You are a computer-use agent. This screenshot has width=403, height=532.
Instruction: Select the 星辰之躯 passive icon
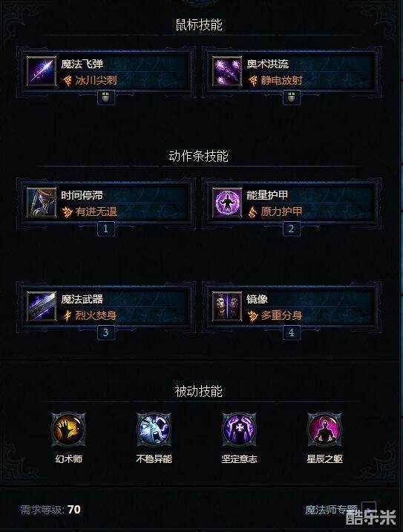pyautogui.click(x=324, y=430)
